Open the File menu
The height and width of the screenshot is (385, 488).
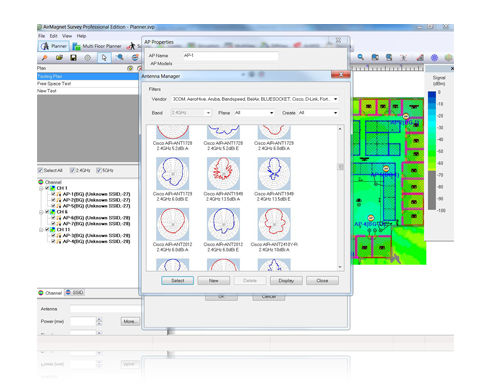point(41,36)
